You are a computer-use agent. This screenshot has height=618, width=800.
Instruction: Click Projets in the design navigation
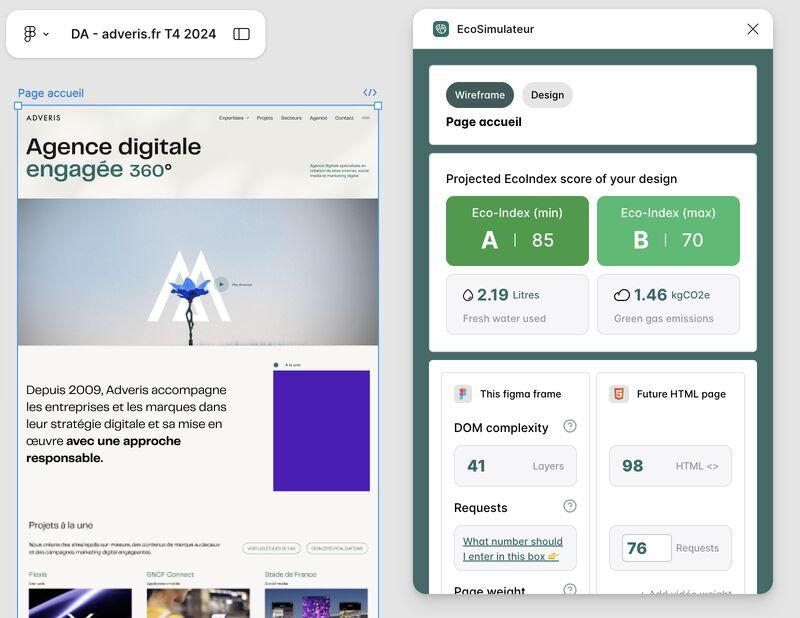[265, 118]
